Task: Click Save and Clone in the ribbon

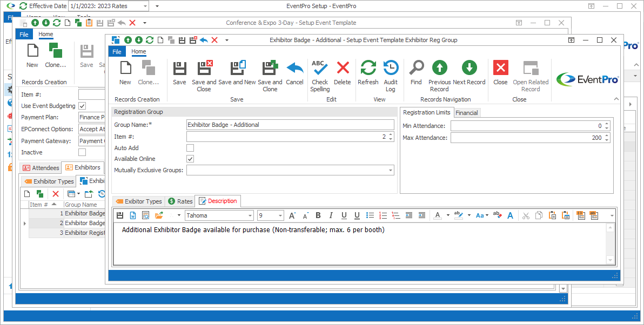Action: point(270,76)
